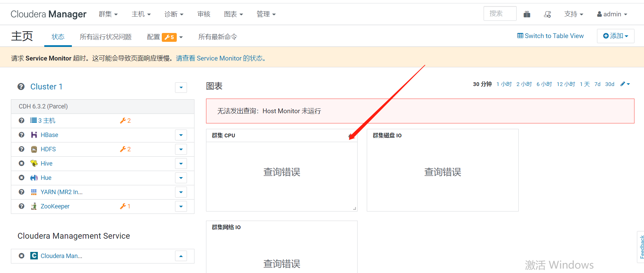Select the 1 小时 time range
The height and width of the screenshot is (273, 644).
504,84
